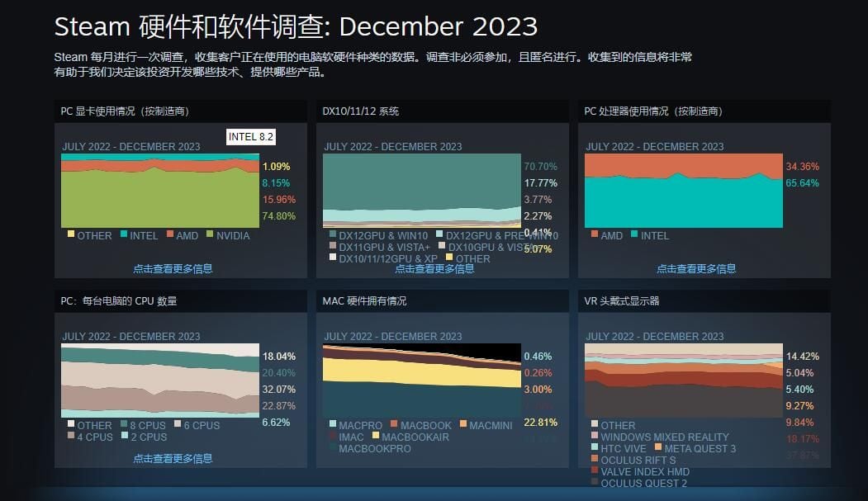
Task: Open more info link under GPU manufacturer chart
Action: [x=173, y=269]
